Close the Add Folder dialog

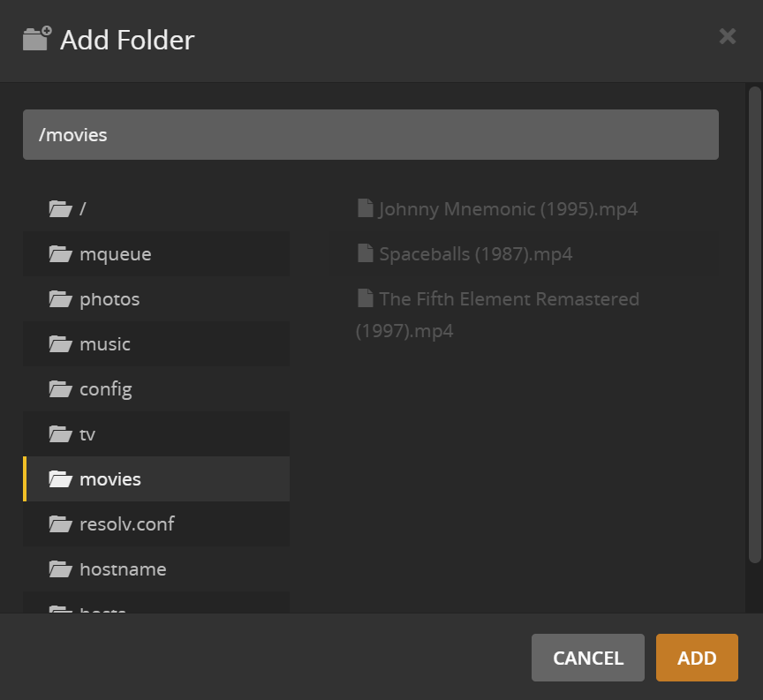coord(727,36)
